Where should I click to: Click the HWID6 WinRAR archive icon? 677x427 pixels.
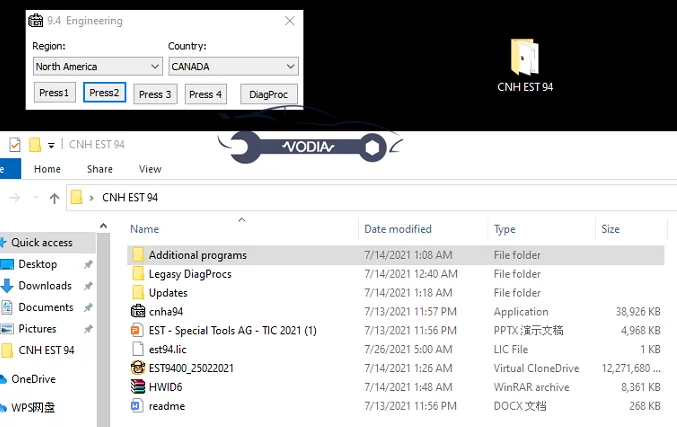[x=138, y=386]
